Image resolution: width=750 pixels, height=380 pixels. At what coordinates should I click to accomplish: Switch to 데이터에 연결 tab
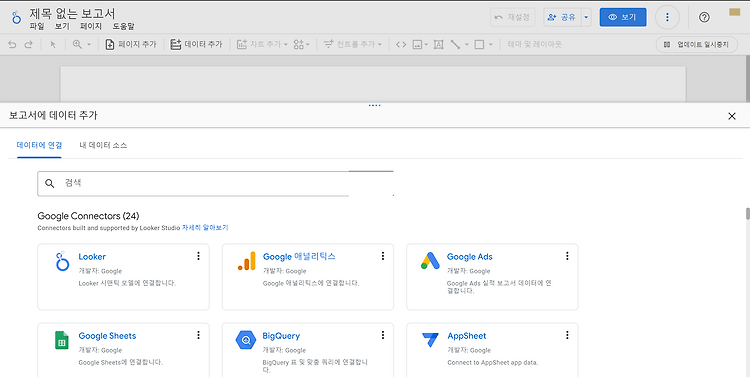tap(39, 145)
